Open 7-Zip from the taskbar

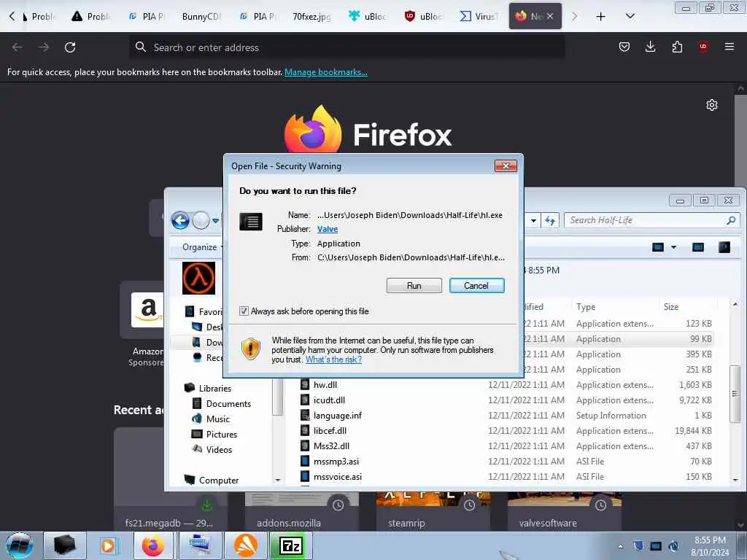[291, 545]
